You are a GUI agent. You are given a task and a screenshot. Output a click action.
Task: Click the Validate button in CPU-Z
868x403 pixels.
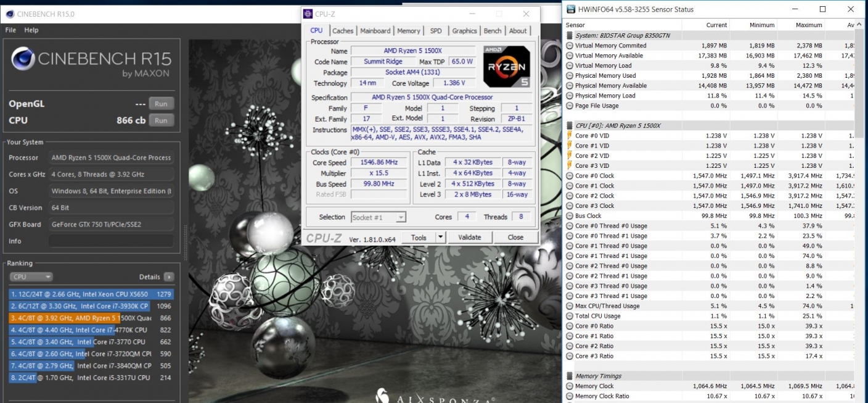click(x=469, y=237)
